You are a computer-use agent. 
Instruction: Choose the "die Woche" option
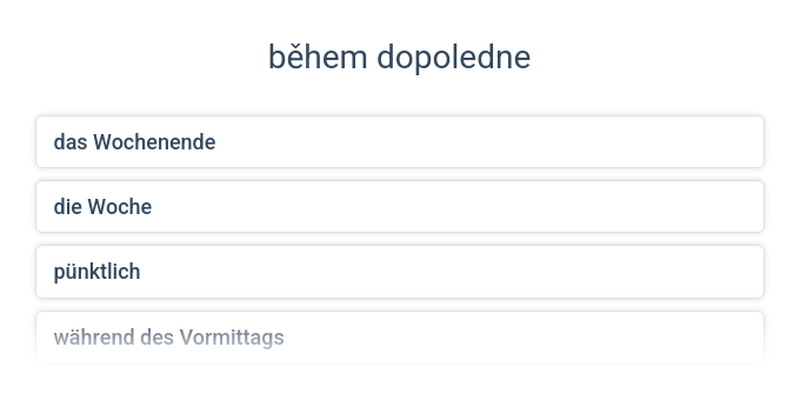[400, 207]
